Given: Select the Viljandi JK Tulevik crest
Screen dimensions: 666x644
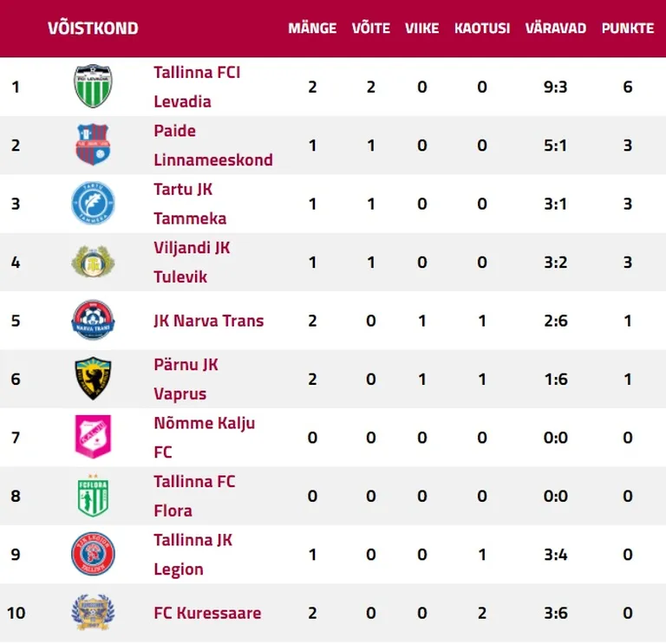Looking at the screenshot, I should pyautogui.click(x=93, y=262).
